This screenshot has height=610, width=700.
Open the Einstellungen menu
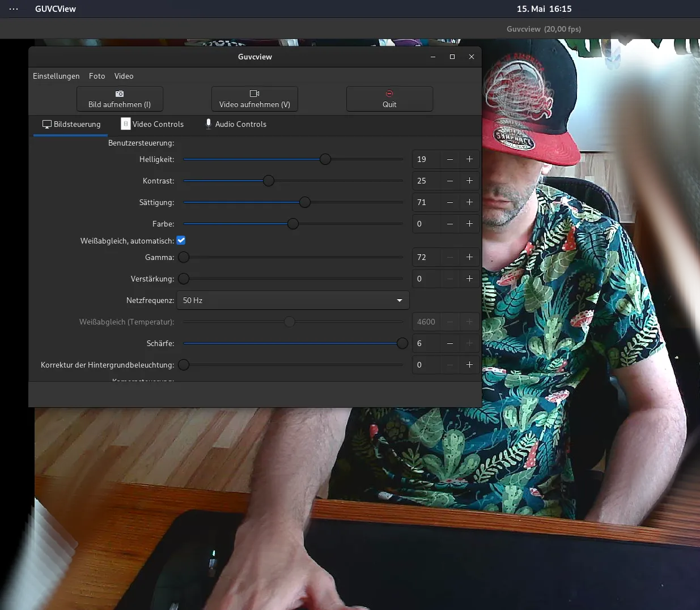tap(56, 76)
